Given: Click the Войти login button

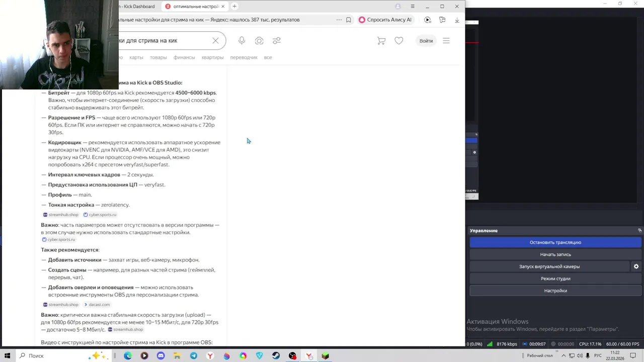Looking at the screenshot, I should 426,41.
